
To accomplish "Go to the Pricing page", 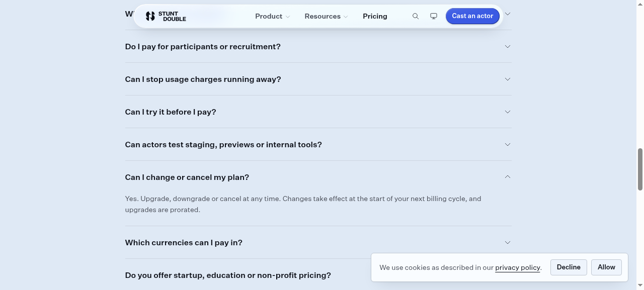I will [x=375, y=16].
